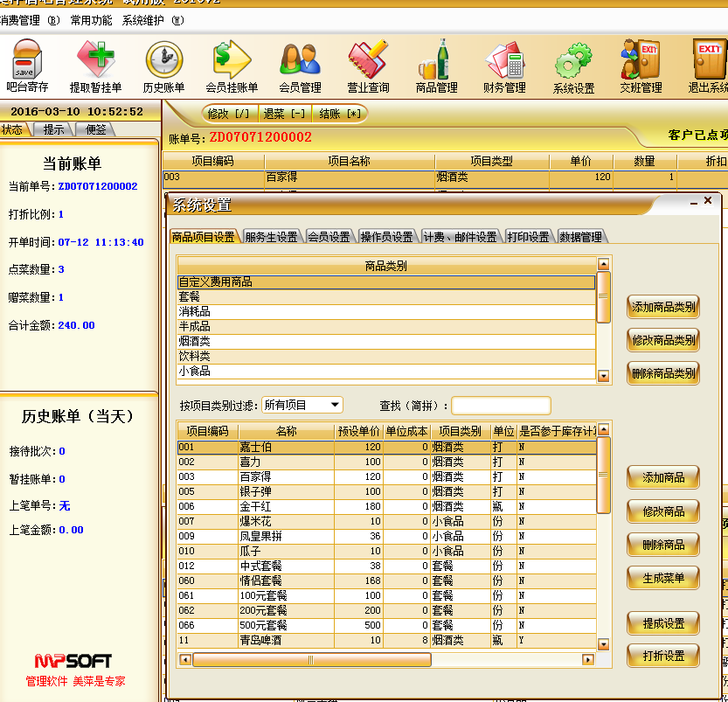This screenshot has width=728, height=702.
Task: Select product row 青岛啤酒
Action: [x=386, y=640]
